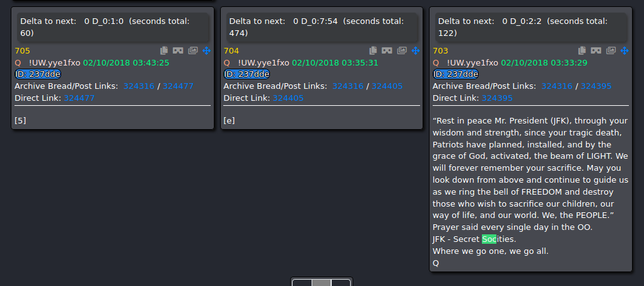Open archive post link 324405 beside the slash
644x286 pixels.
point(387,86)
